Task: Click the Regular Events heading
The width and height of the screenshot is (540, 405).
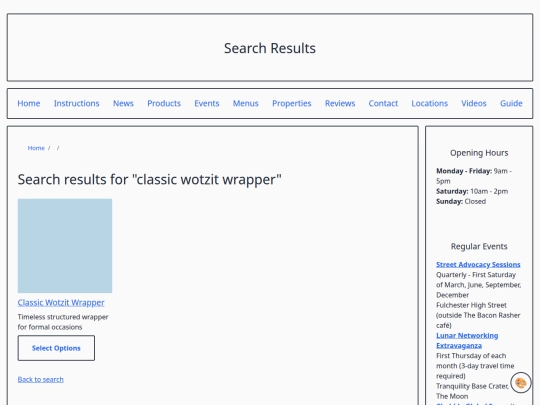Action: point(479,247)
